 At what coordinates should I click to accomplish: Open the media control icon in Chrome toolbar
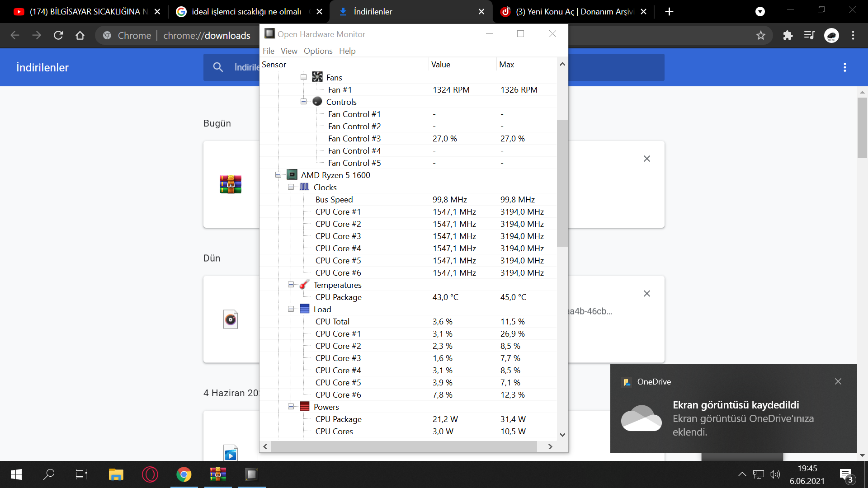(809, 35)
